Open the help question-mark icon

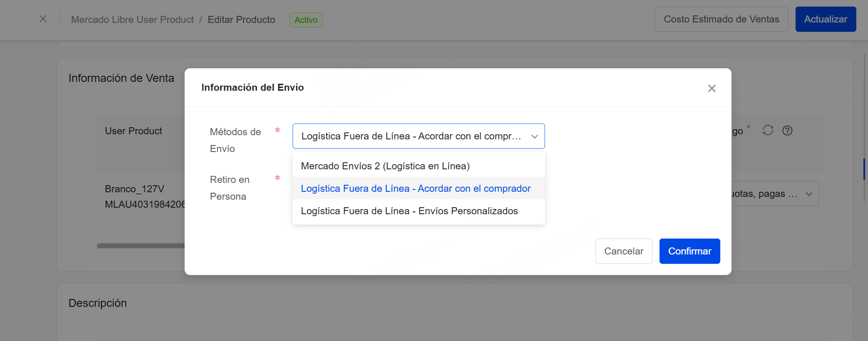[787, 131]
